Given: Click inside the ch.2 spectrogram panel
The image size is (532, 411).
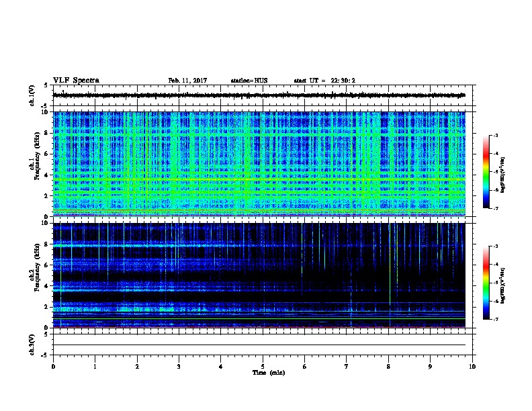Looking at the screenshot, I should coord(259,275).
